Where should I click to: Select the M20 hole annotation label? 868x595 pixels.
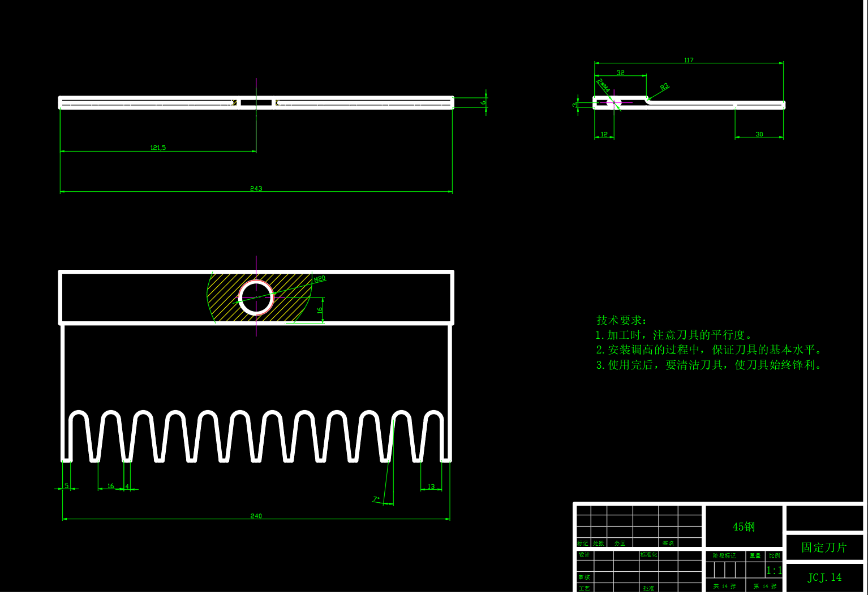click(x=320, y=279)
